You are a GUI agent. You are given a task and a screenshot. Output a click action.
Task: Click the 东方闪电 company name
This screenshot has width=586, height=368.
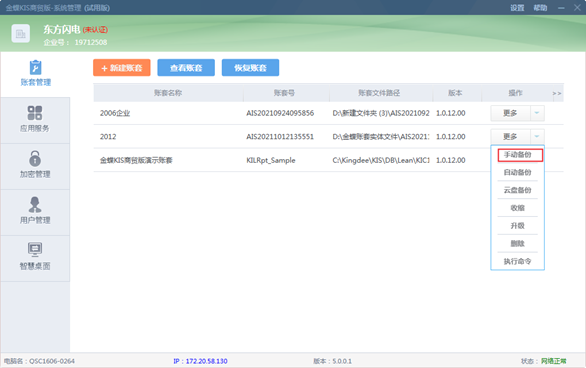(x=62, y=29)
